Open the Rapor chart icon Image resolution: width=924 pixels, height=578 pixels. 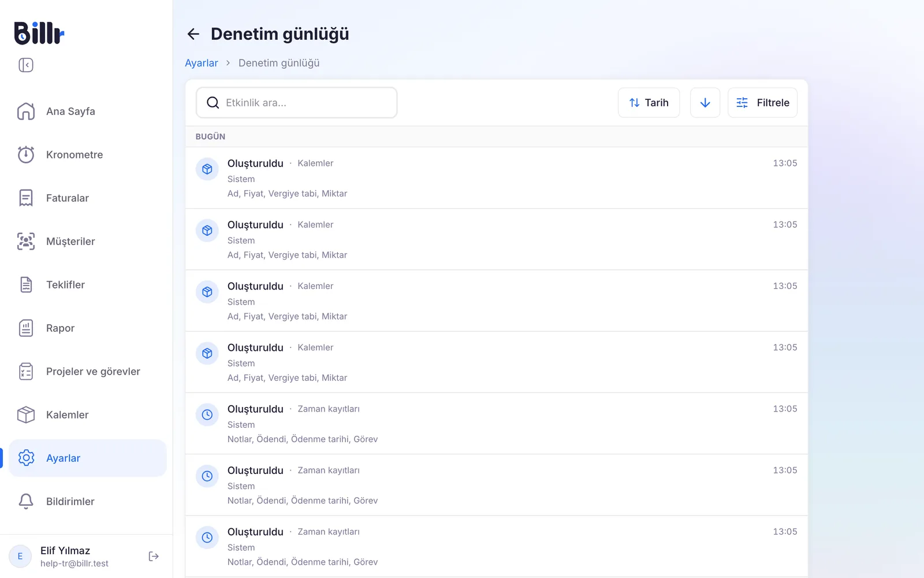click(x=26, y=328)
